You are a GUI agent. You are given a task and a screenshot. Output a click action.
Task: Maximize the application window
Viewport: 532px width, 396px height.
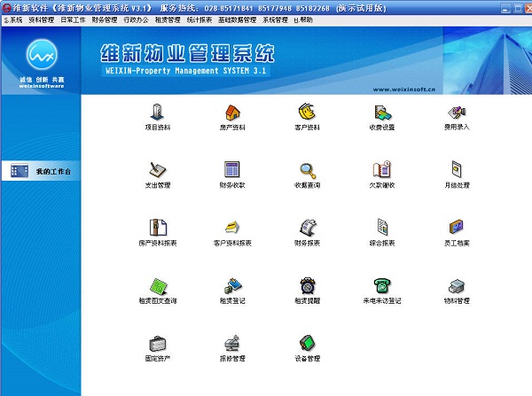(518, 9)
